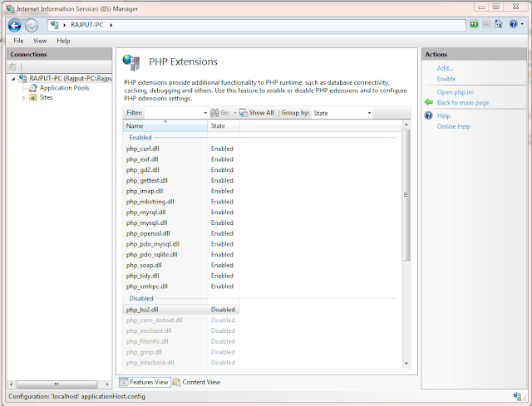Image resolution: width=532 pixels, height=406 pixels.
Task: Select php_openssl.dll extension row
Action: click(x=181, y=233)
